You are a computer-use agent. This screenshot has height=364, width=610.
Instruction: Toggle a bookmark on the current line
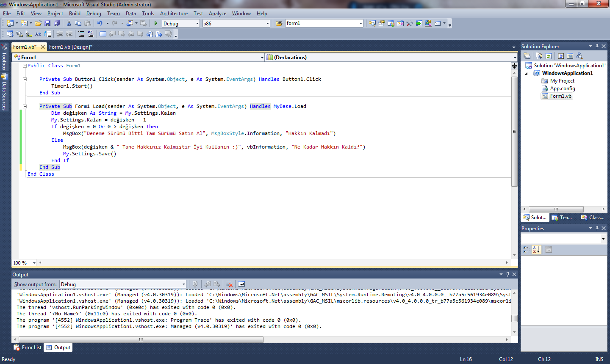pos(103,34)
